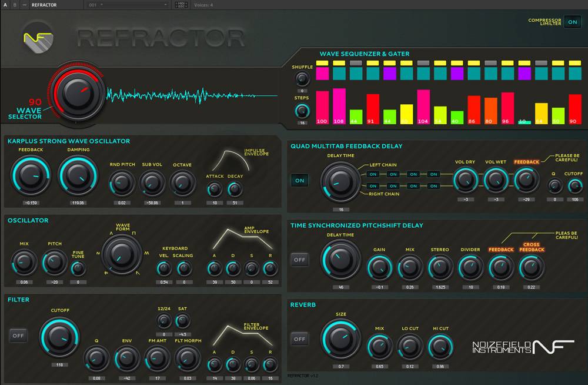Enable the gray gate step above the 104 bar
Screen dimensions: 588x385
(423, 63)
